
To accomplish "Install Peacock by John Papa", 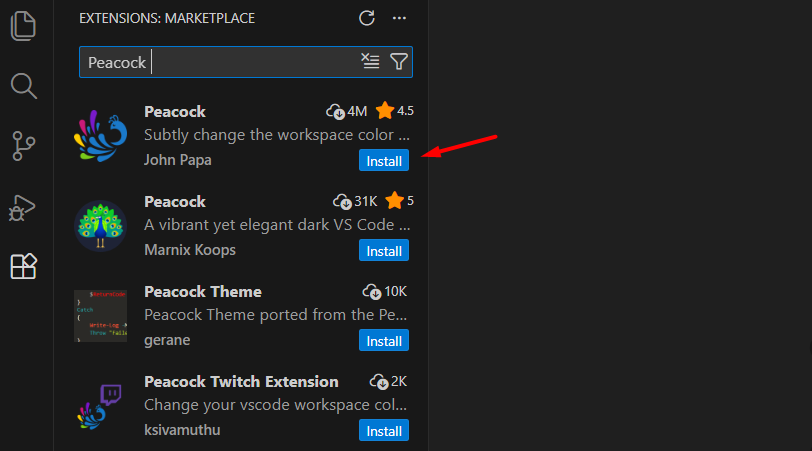I will pyautogui.click(x=384, y=161).
